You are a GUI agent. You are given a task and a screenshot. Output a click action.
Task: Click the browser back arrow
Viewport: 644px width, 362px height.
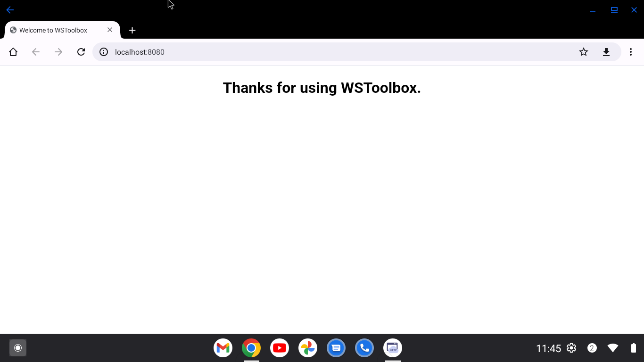[36, 52]
